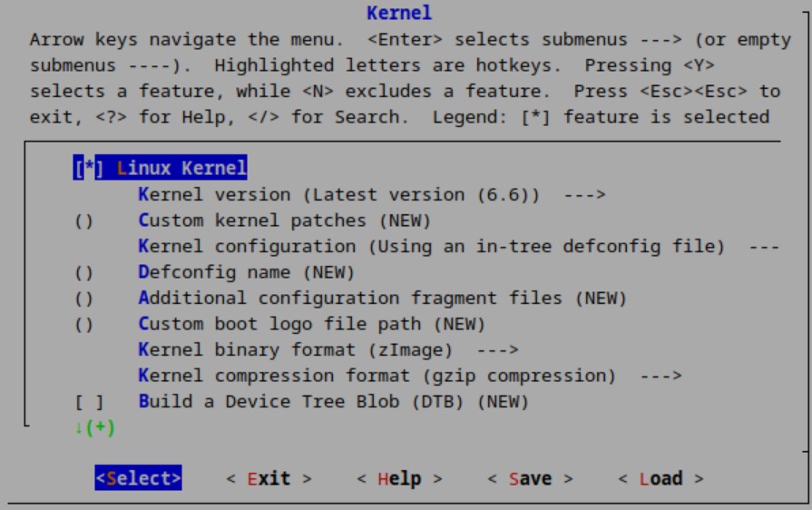Click the green scroll-down (+) indicator
The width and height of the screenshot is (812, 510).
[x=95, y=427]
